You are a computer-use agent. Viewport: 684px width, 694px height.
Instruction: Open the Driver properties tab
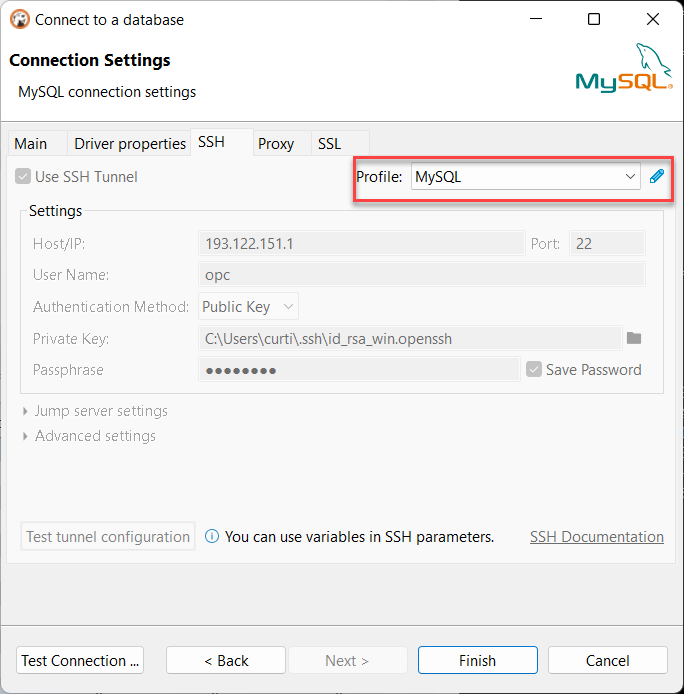pos(130,144)
